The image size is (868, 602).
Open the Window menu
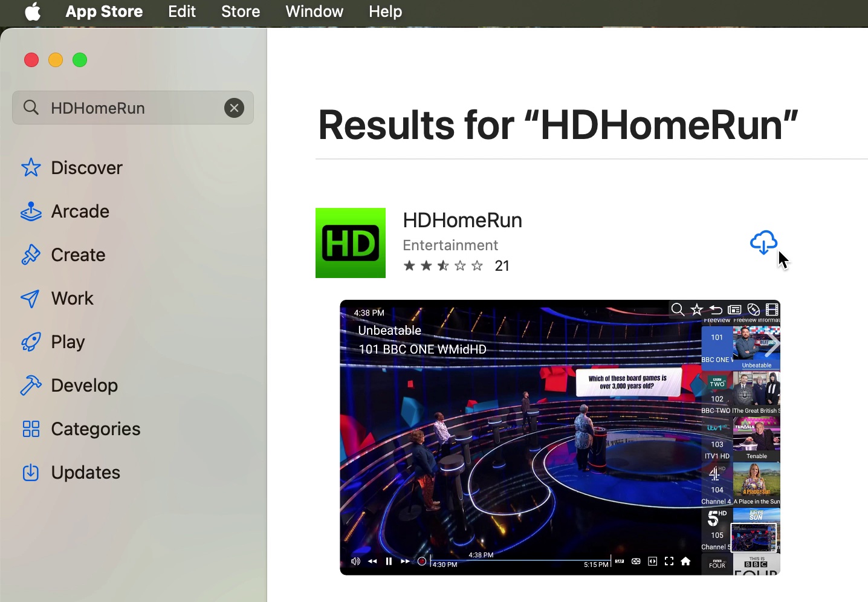click(x=314, y=11)
